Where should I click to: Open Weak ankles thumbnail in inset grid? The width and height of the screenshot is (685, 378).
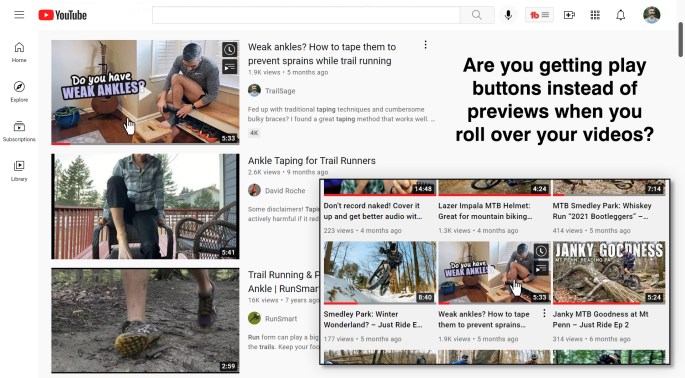(494, 273)
